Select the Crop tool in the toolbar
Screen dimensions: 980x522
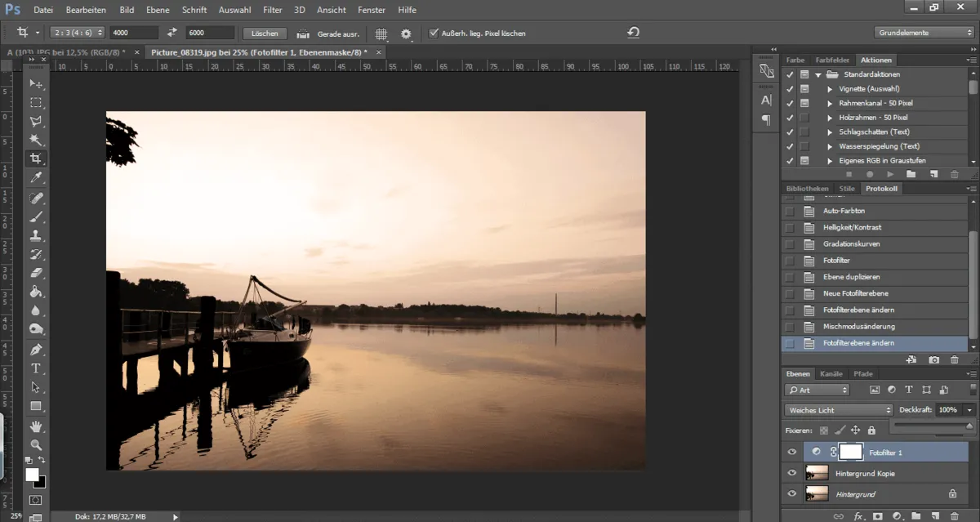point(36,158)
